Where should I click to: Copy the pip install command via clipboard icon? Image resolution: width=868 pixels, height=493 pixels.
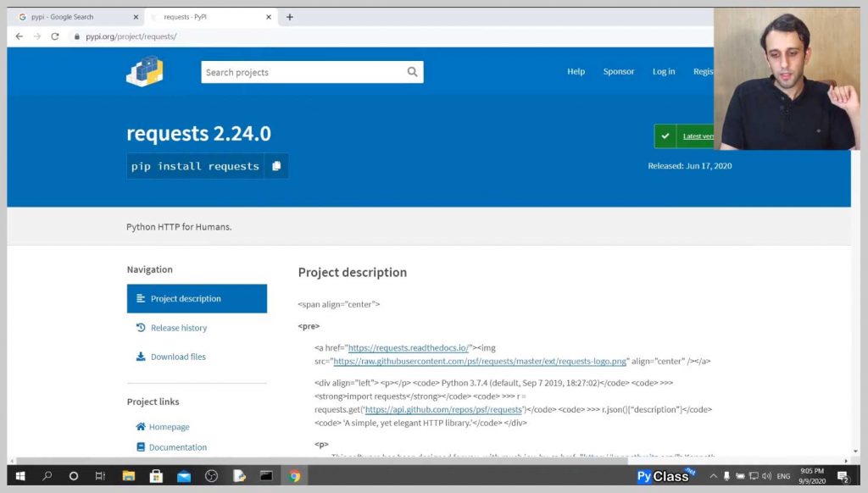(x=277, y=166)
